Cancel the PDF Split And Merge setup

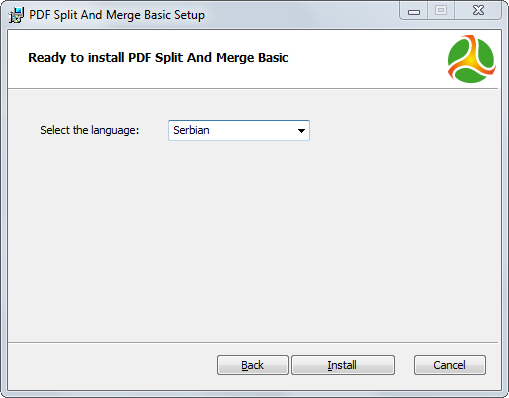450,365
